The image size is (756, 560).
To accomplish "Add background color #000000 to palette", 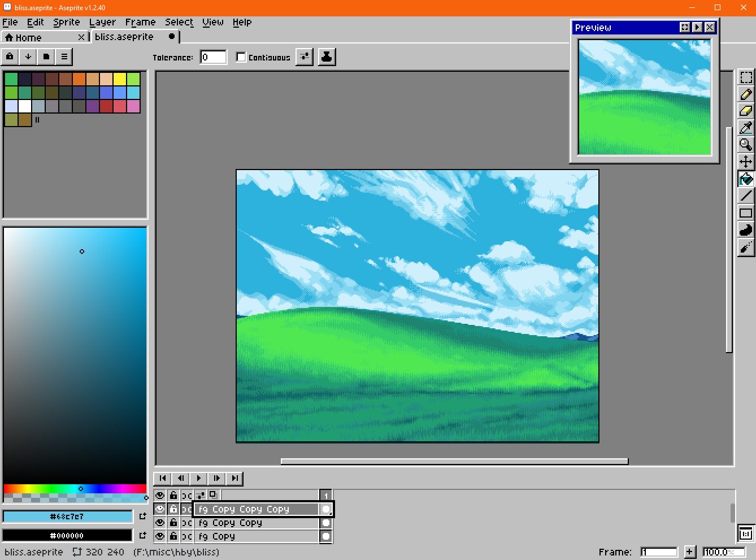I will pos(142,535).
